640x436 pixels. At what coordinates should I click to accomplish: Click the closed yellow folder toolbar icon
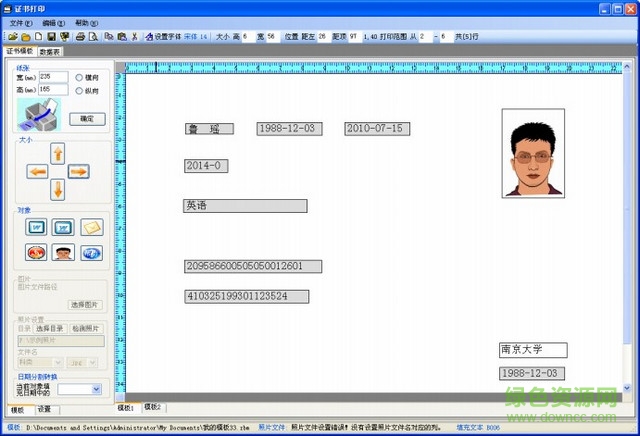click(x=26, y=37)
